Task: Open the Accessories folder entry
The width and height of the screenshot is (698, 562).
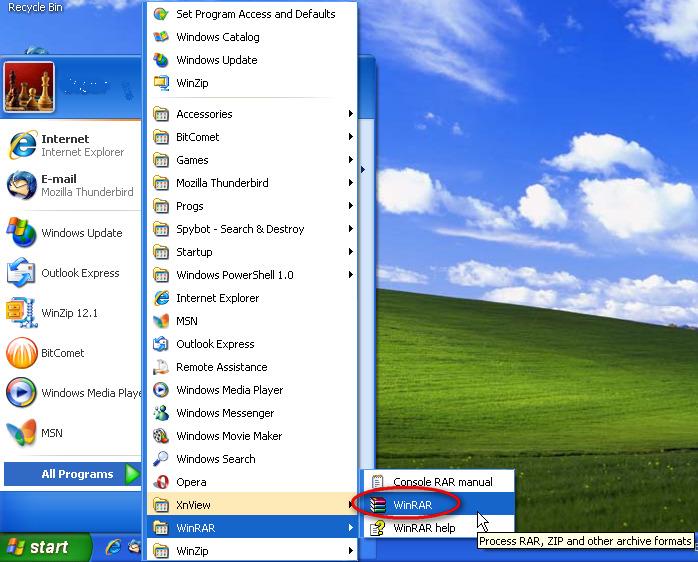Action: [252, 114]
